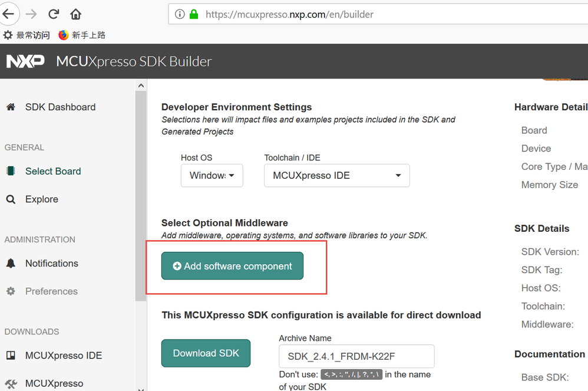588x391 pixels.
Task: Click the Explore magnifier icon
Action: click(11, 199)
